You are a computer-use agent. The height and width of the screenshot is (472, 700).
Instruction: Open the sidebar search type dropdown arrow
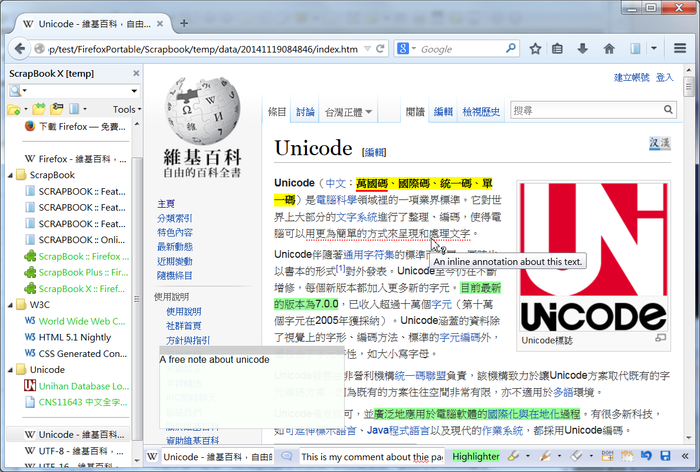click(25, 91)
